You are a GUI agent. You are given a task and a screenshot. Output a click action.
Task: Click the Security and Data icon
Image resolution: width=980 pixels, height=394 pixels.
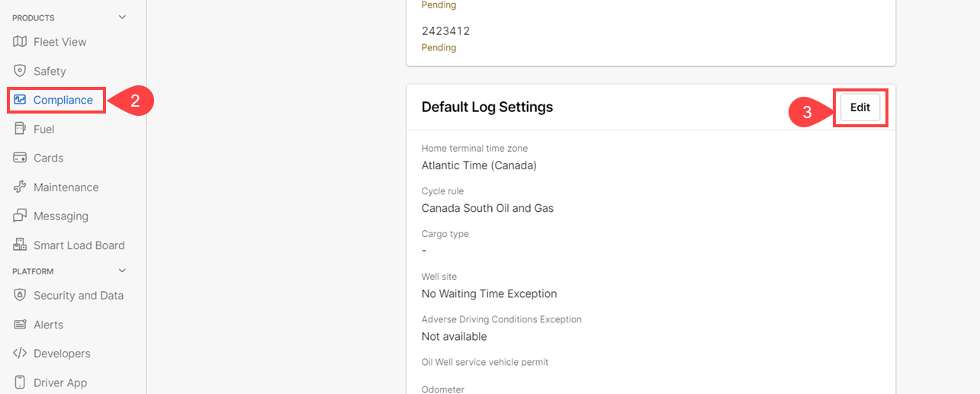(21, 296)
